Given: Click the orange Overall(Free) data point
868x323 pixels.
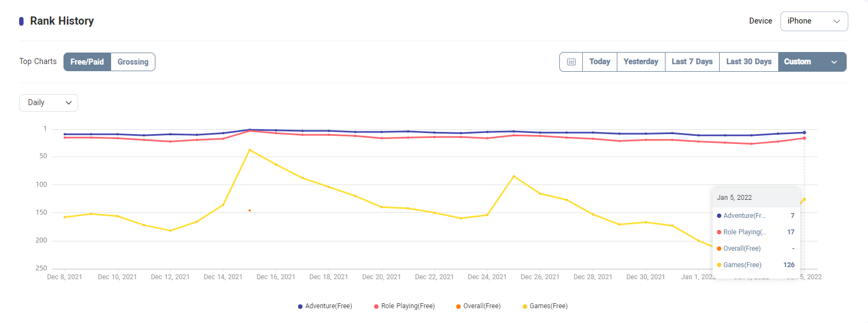Looking at the screenshot, I should pos(250,211).
